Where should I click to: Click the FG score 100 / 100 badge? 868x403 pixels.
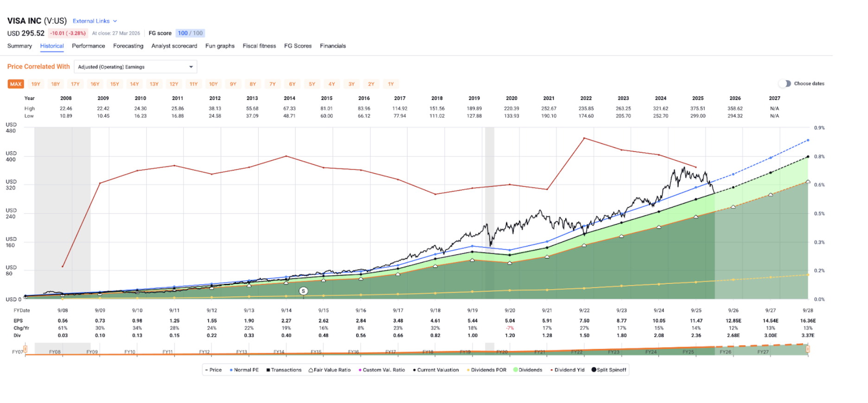click(190, 33)
